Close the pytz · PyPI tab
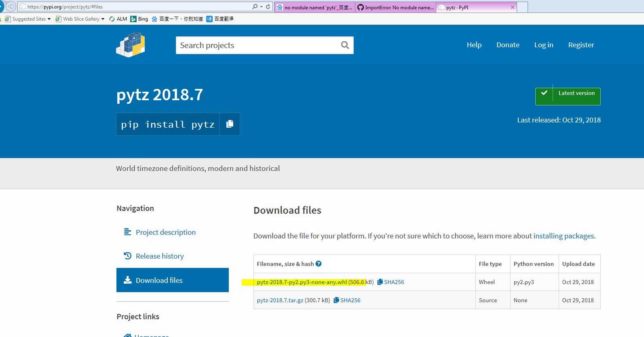The width and height of the screenshot is (644, 337). click(x=513, y=7)
